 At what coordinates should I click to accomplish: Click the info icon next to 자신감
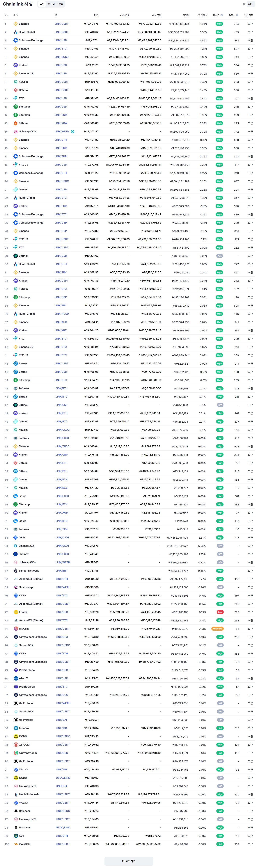pyautogui.click(x=222, y=15)
